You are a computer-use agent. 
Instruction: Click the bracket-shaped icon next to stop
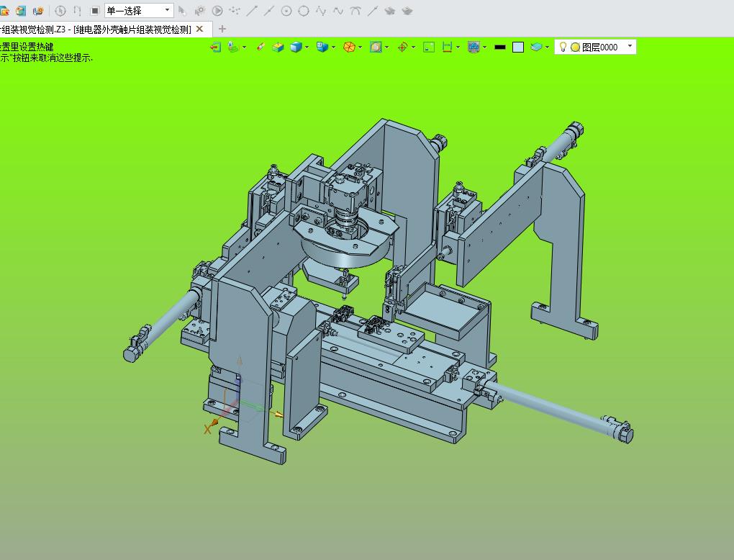pyautogui.click(x=77, y=10)
